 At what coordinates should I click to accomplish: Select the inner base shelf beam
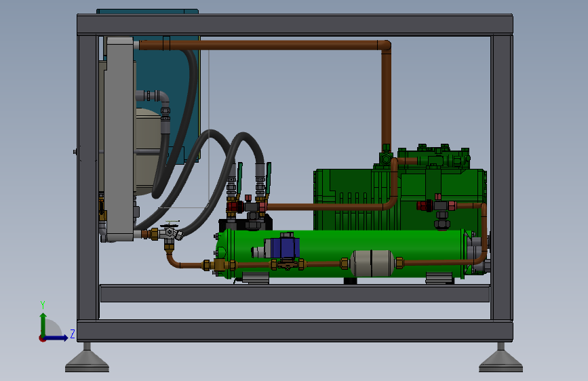[295, 294]
